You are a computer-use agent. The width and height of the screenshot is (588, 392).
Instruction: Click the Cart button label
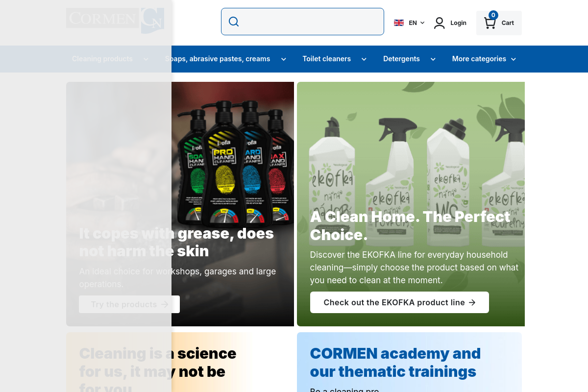(x=508, y=23)
